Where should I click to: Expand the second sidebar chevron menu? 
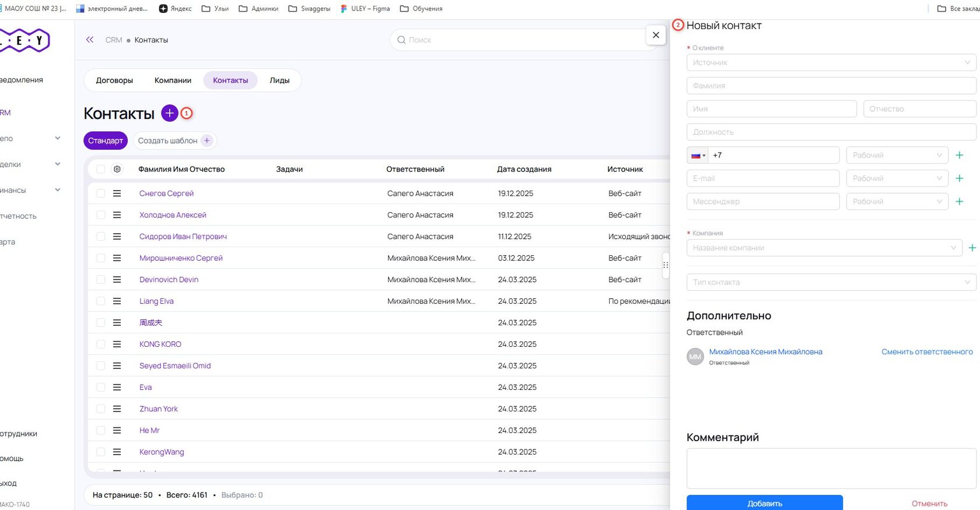coord(58,164)
